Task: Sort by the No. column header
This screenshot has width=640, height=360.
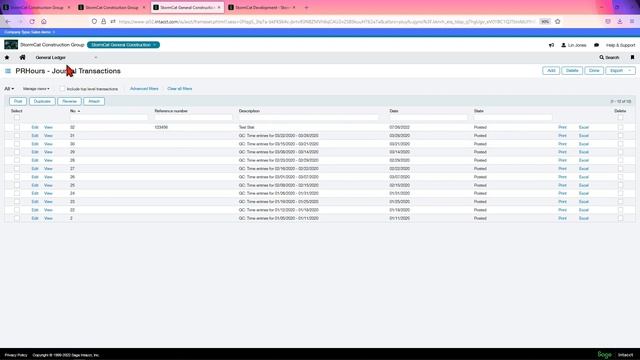Action: (x=75, y=111)
